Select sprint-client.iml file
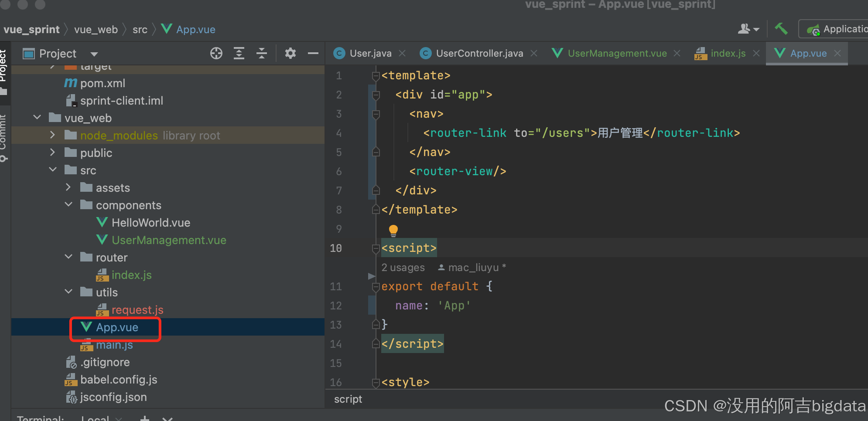Image resolution: width=868 pixels, height=421 pixels. [x=121, y=100]
